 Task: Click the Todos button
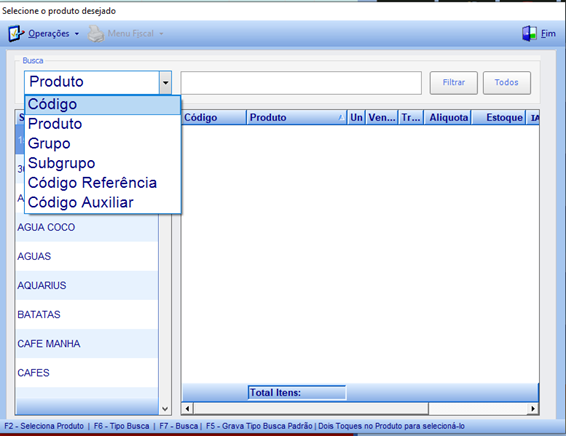(x=507, y=83)
